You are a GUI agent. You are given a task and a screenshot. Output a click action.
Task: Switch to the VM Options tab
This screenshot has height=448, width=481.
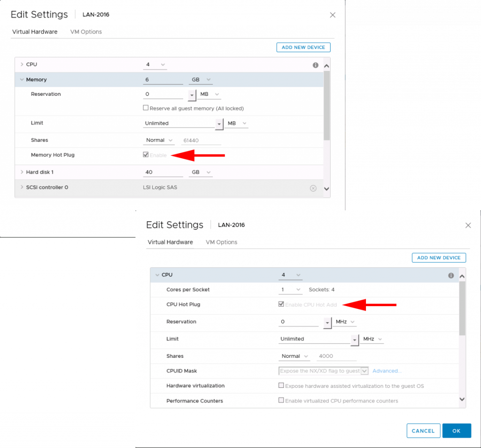click(x=86, y=31)
